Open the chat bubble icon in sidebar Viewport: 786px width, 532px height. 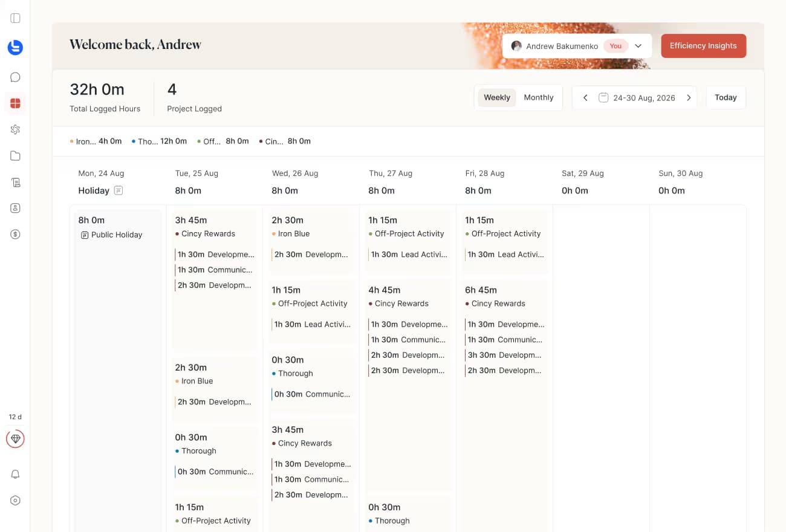click(x=16, y=77)
